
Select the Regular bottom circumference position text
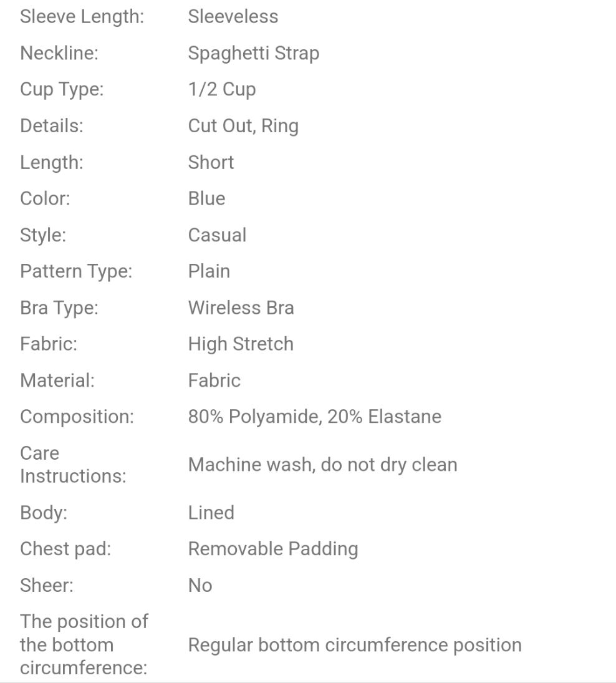pos(354,644)
